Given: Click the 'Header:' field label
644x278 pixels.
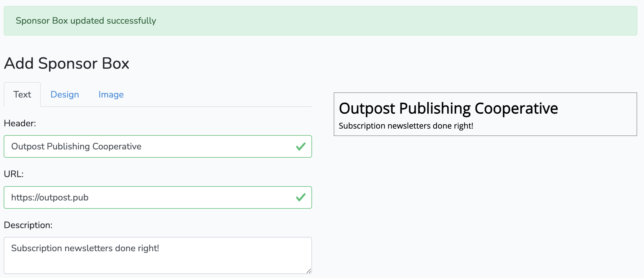Looking at the screenshot, I should (x=20, y=123).
